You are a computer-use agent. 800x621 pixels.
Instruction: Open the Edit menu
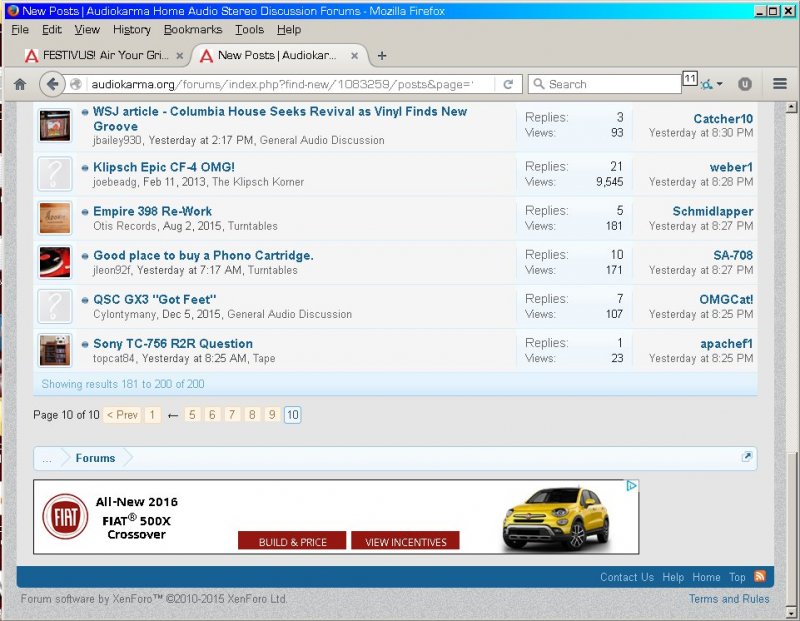tap(52, 30)
